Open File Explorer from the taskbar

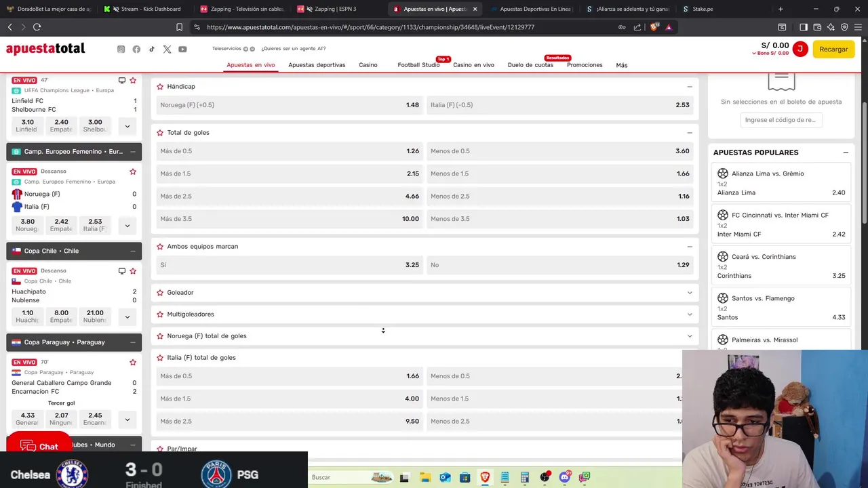pyautogui.click(x=425, y=477)
